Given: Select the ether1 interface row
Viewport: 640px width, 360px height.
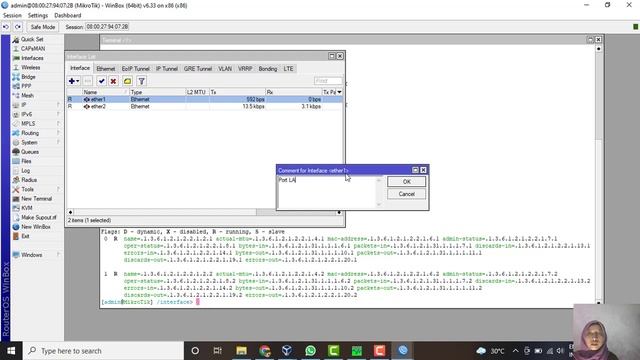Looking at the screenshot, I should [x=204, y=99].
